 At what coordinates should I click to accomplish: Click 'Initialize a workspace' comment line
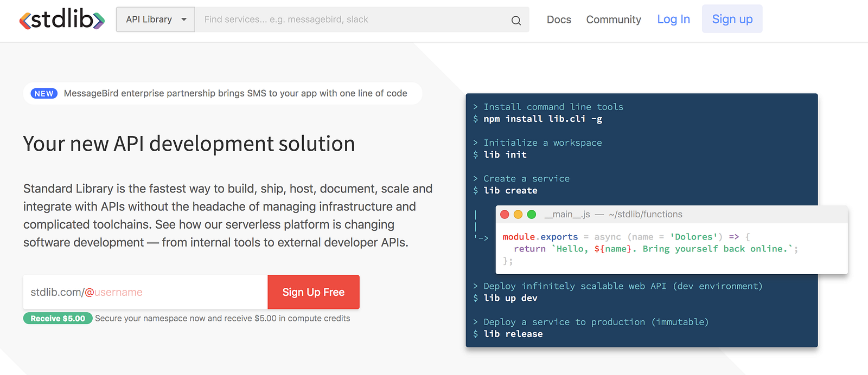(x=542, y=143)
